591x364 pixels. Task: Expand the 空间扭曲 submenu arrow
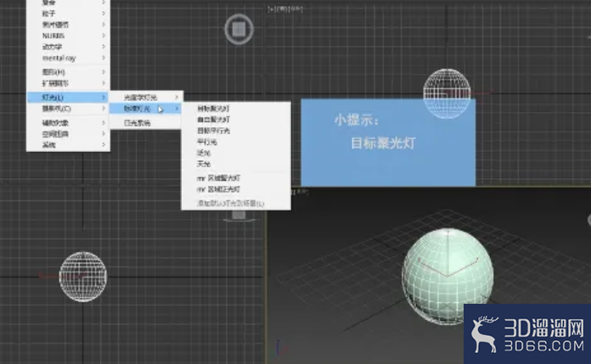(104, 134)
